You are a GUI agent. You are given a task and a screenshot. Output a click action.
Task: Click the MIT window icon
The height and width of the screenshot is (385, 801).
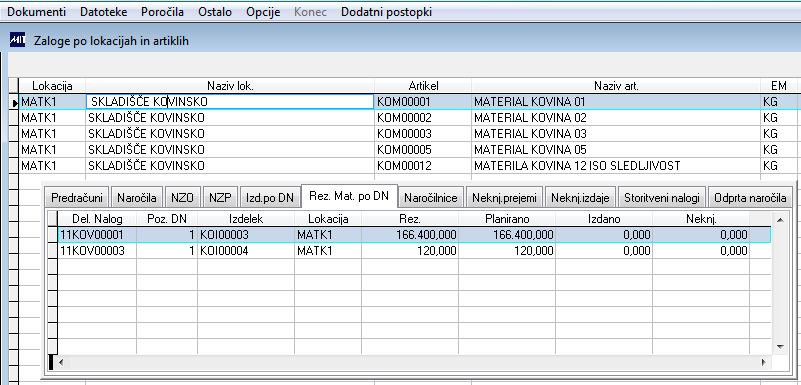tap(18, 40)
